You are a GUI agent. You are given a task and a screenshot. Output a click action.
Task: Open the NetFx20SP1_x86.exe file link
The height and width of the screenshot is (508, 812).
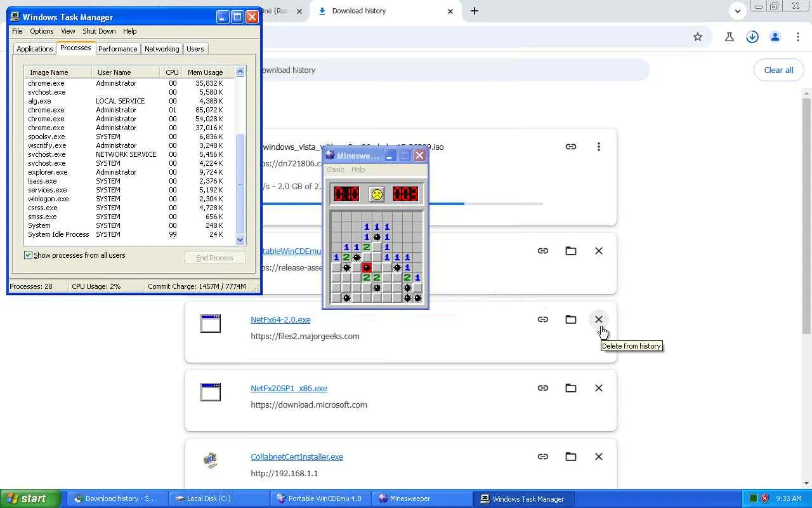pos(289,388)
